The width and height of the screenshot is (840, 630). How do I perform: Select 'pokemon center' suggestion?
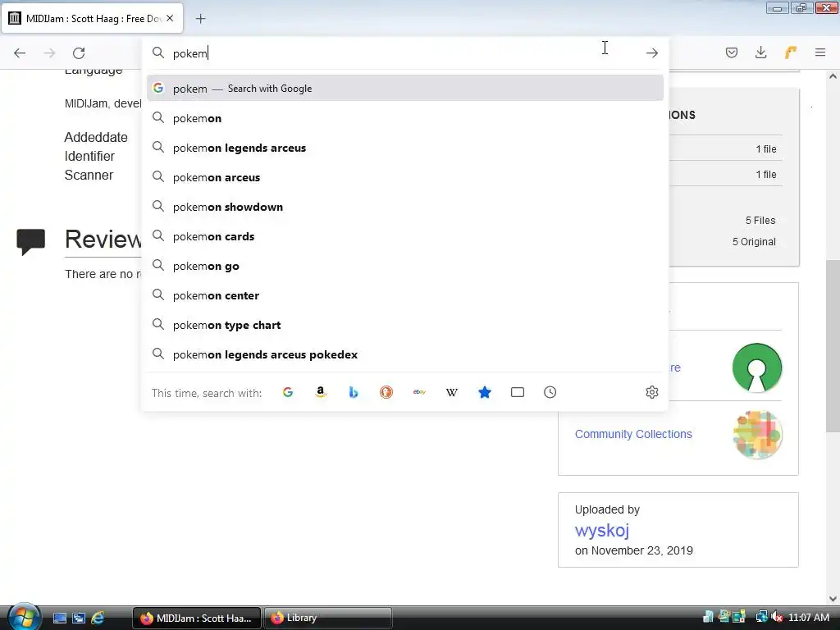[405, 295]
